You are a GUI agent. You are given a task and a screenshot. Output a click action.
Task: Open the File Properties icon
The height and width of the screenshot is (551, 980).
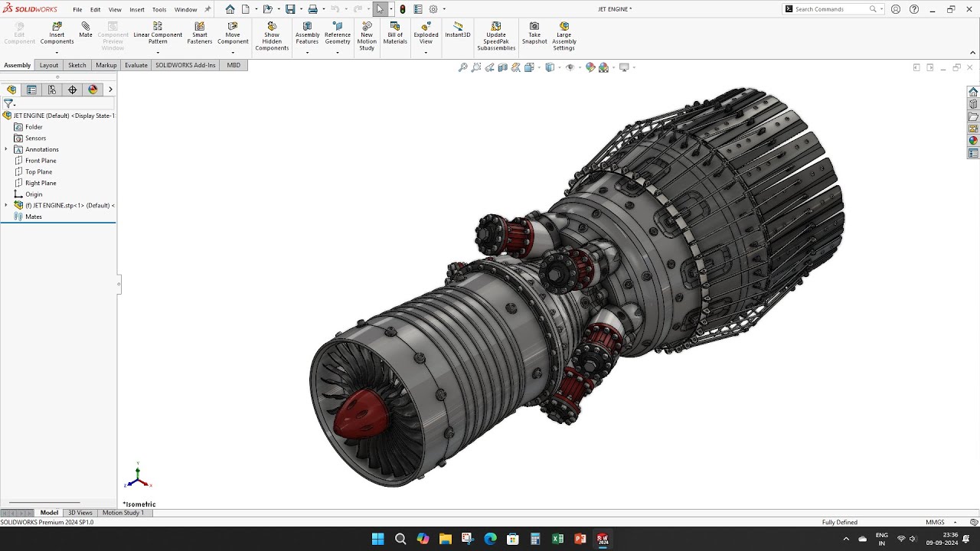417,9
